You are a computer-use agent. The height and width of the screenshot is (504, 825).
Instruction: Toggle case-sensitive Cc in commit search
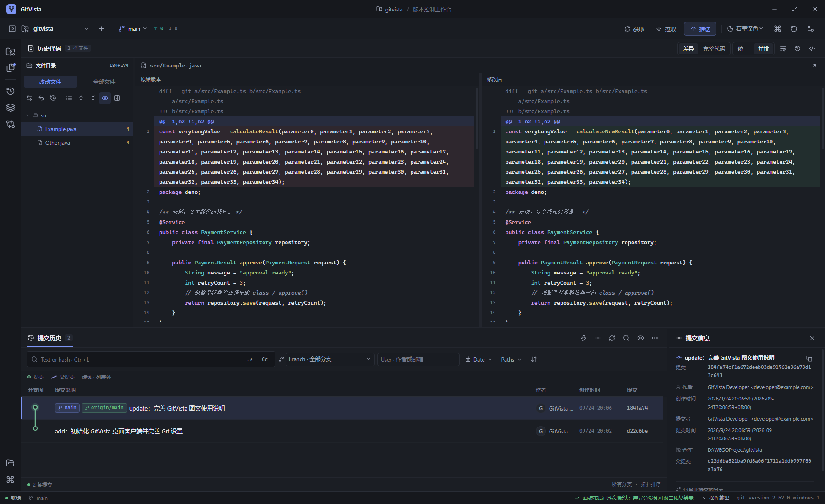[264, 360]
